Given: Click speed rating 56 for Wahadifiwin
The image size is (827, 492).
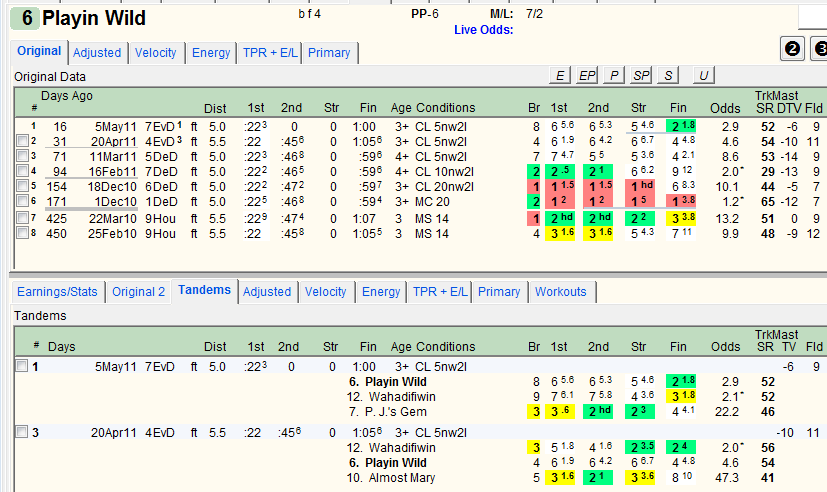Looking at the screenshot, I should pyautogui.click(x=768, y=448).
